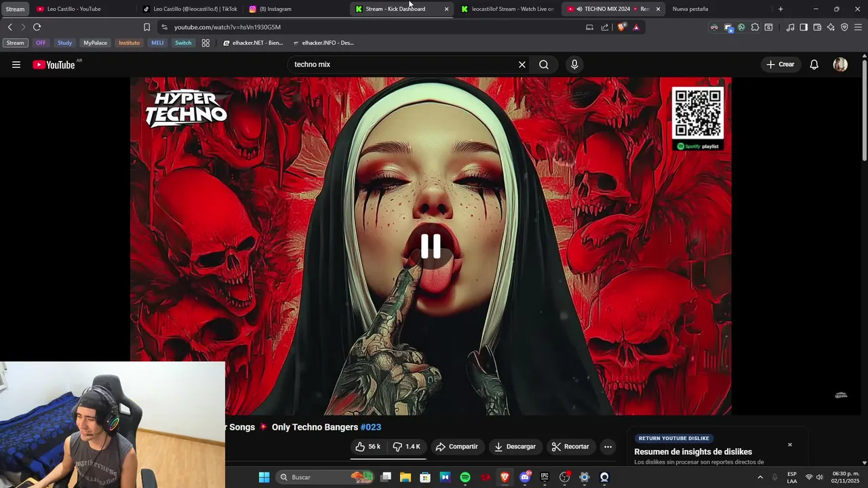Share the video via Compartir
The image size is (868, 488).
pos(457,447)
